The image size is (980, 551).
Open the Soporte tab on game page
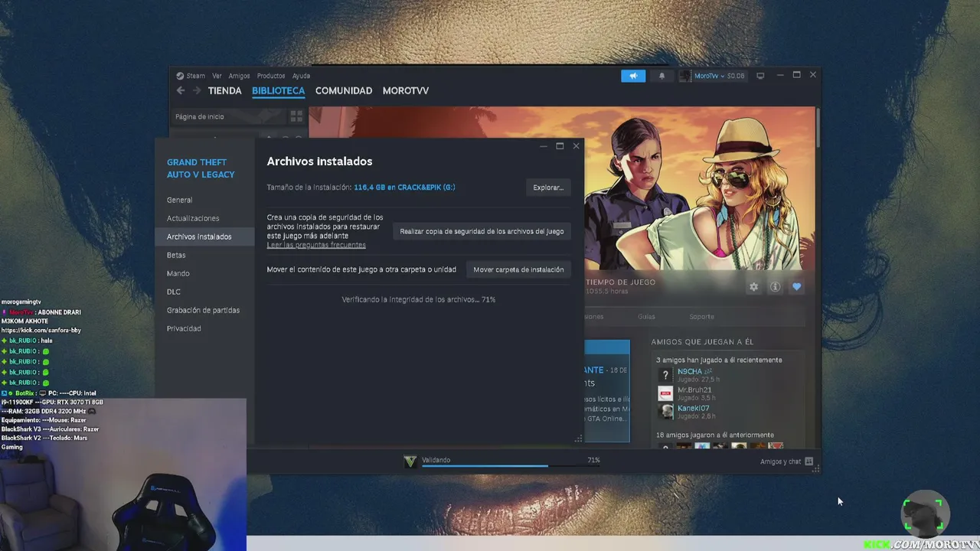(x=701, y=316)
